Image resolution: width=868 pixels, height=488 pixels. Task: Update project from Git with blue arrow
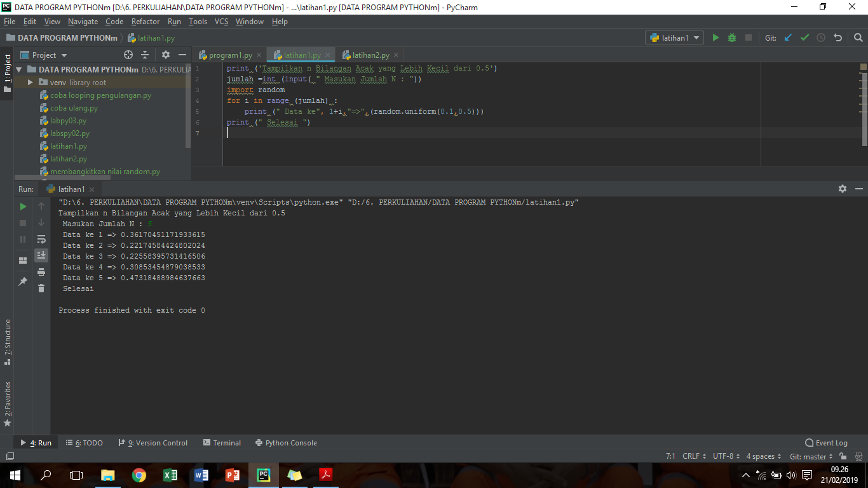[x=789, y=37]
